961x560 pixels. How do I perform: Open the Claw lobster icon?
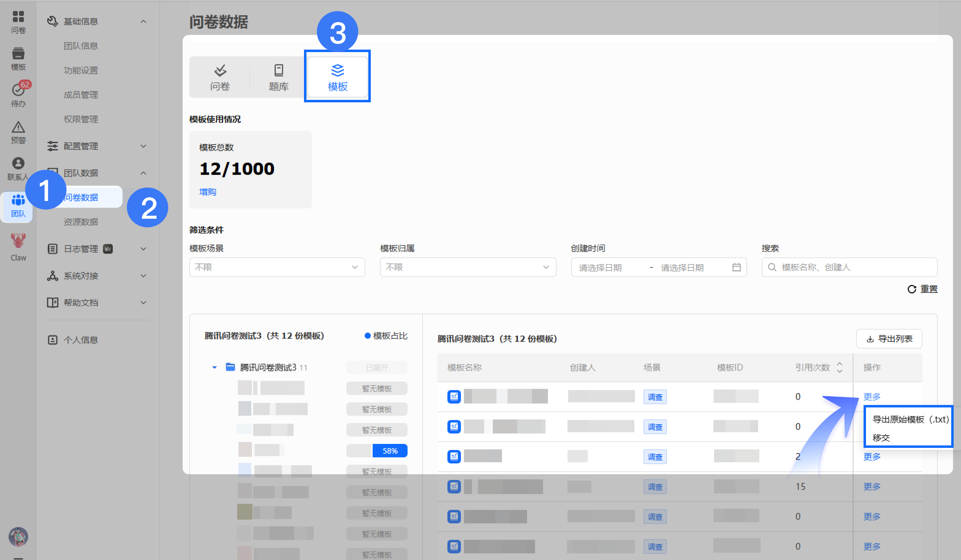(18, 247)
